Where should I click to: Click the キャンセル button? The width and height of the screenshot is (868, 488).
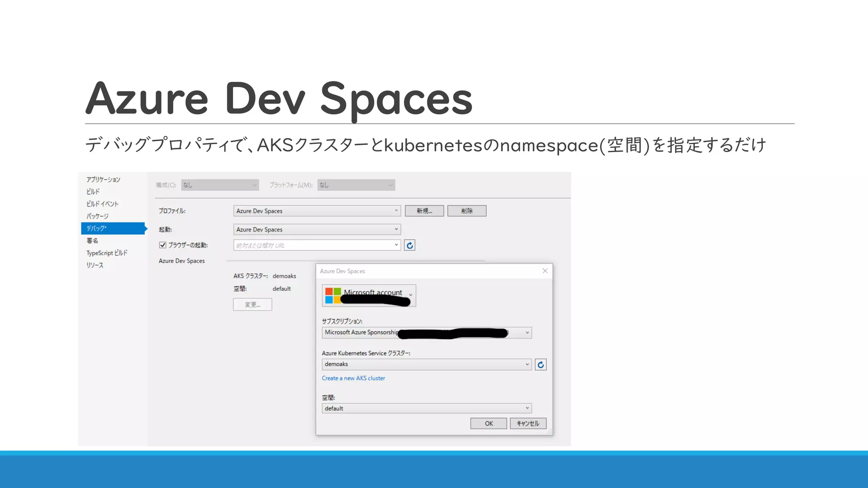[x=528, y=424]
